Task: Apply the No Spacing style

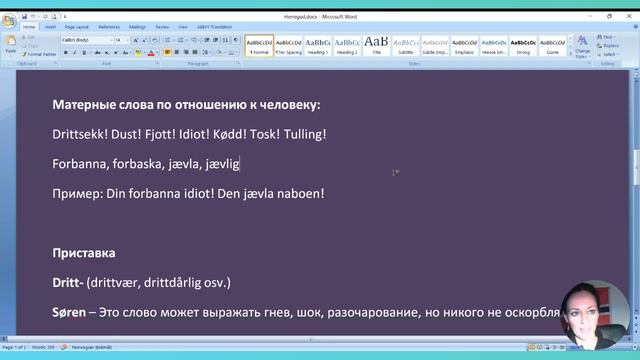Action: tap(289, 46)
